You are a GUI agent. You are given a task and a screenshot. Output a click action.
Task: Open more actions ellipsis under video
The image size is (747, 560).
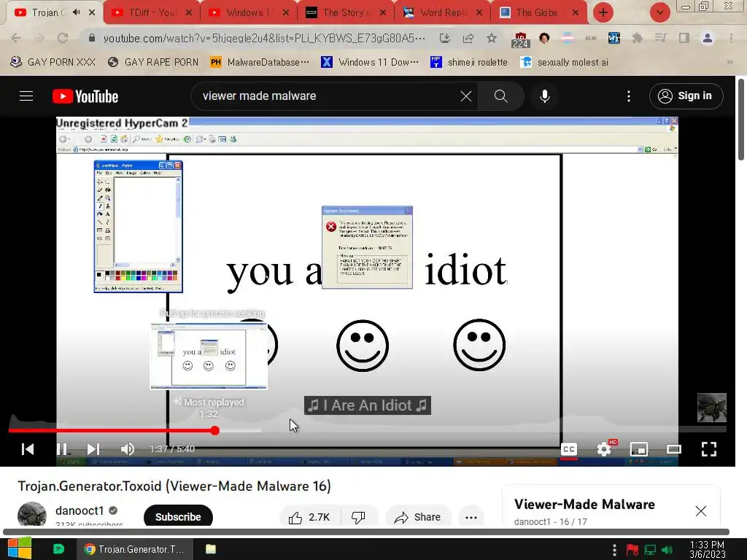[471, 518]
